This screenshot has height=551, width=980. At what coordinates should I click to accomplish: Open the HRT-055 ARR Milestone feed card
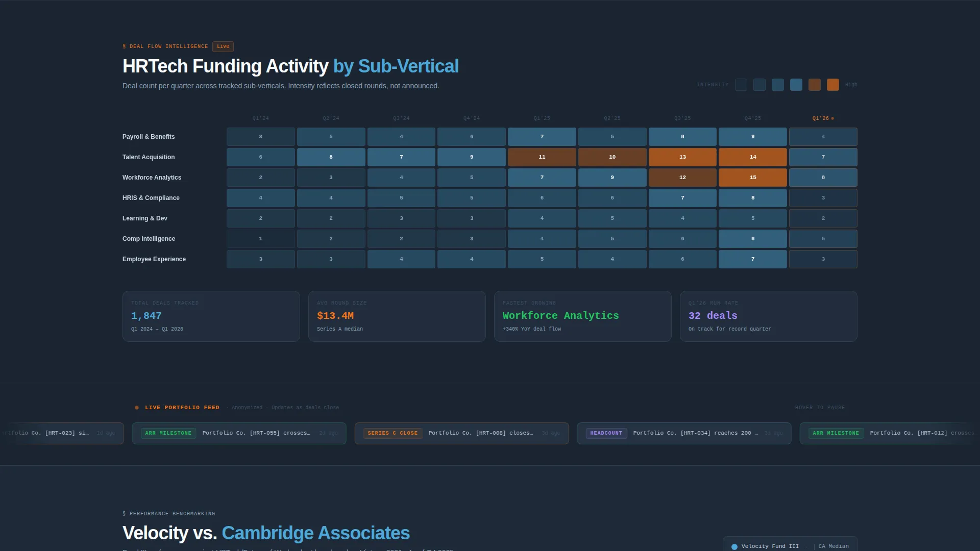coord(239,433)
